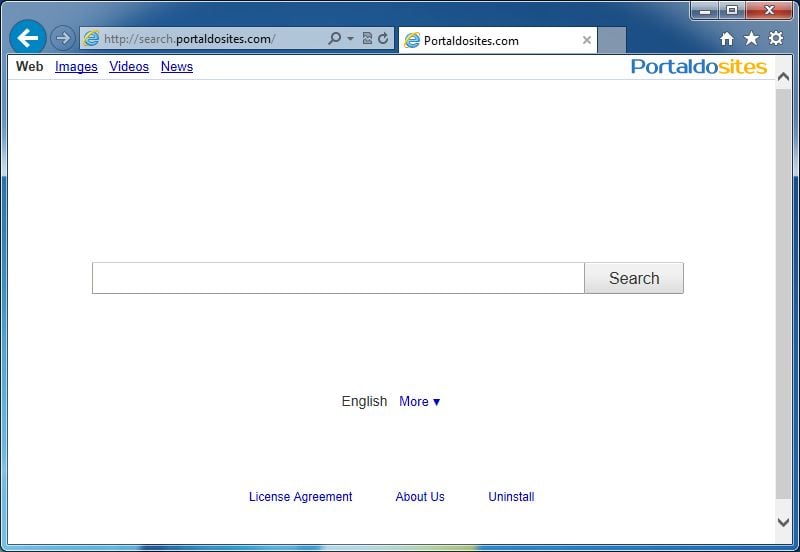The width and height of the screenshot is (800, 552).
Task: Click the Search button
Action: [x=634, y=278]
